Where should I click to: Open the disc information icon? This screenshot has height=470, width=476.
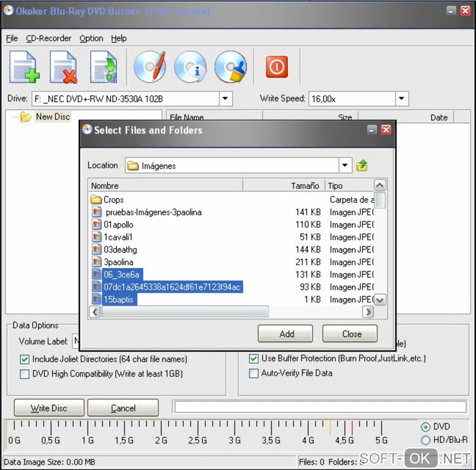(190, 67)
